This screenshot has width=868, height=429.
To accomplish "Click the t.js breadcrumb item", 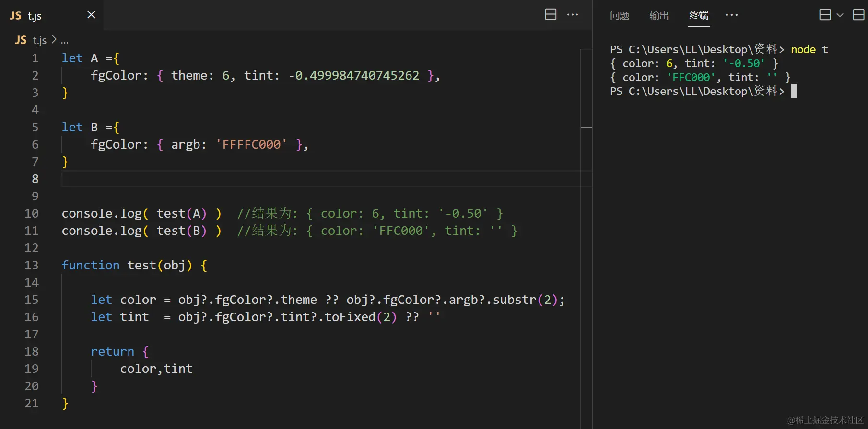I will [39, 40].
